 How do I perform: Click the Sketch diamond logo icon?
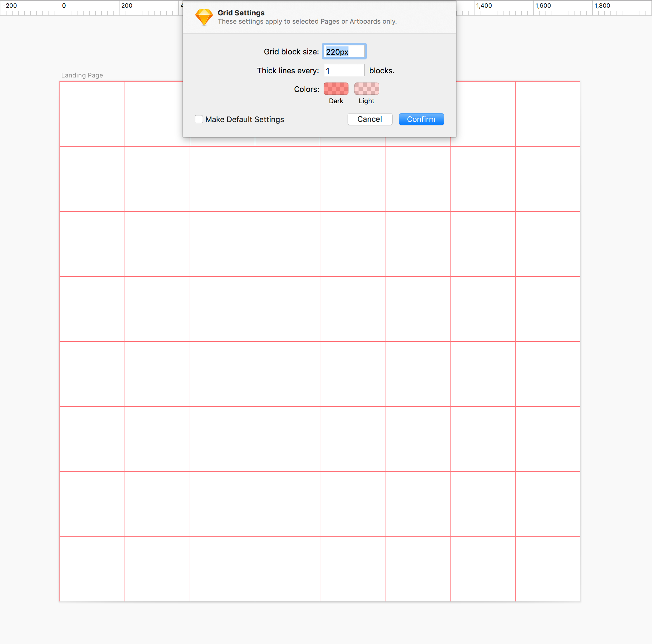tap(204, 17)
